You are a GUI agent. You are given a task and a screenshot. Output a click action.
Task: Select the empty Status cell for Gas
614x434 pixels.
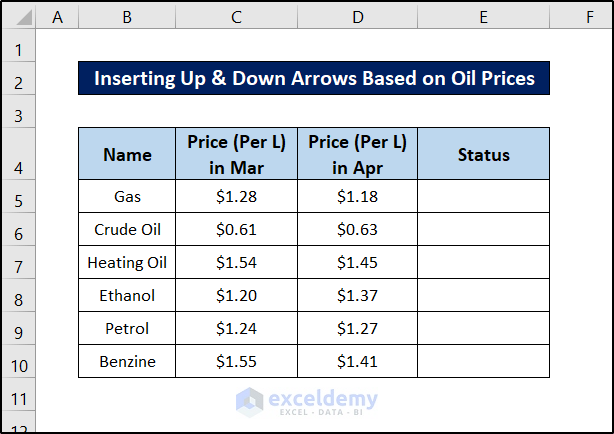click(x=483, y=196)
